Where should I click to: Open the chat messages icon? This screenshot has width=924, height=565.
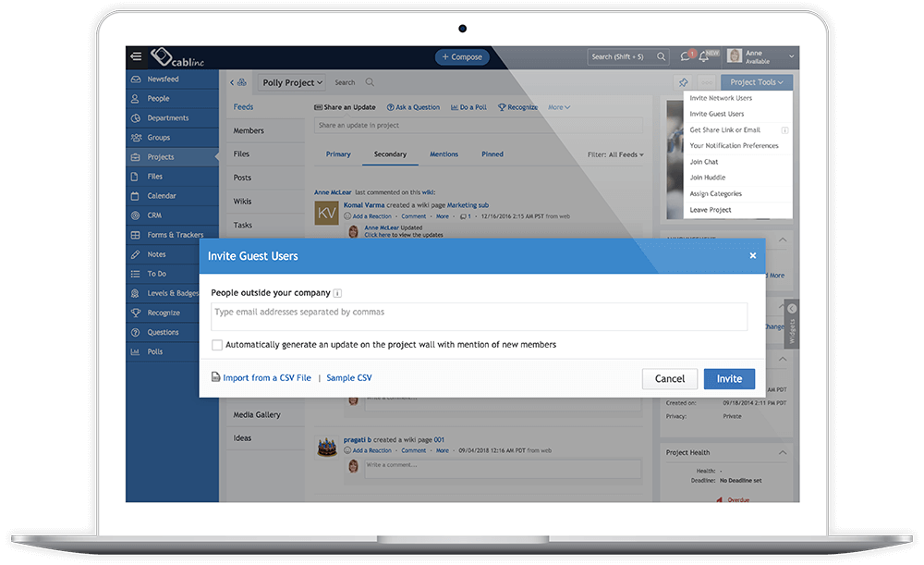687,55
